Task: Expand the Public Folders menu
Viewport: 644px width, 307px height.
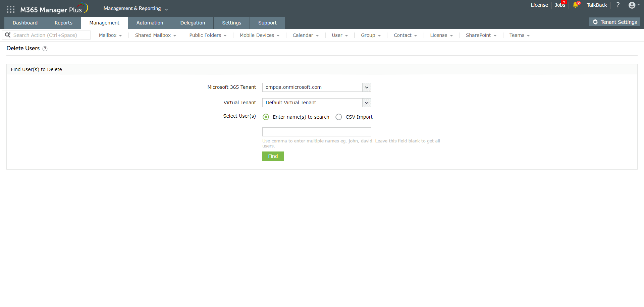Action: click(x=208, y=35)
